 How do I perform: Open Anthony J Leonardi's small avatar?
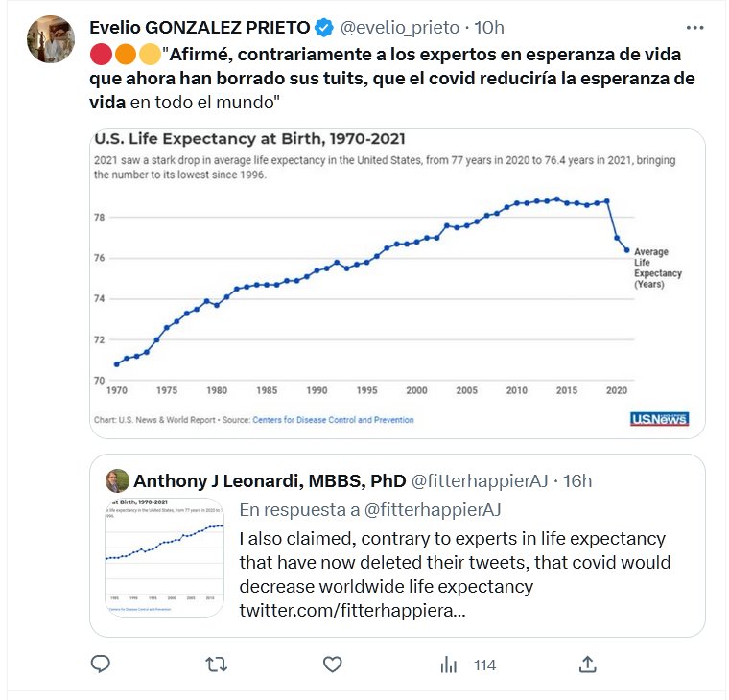(117, 480)
